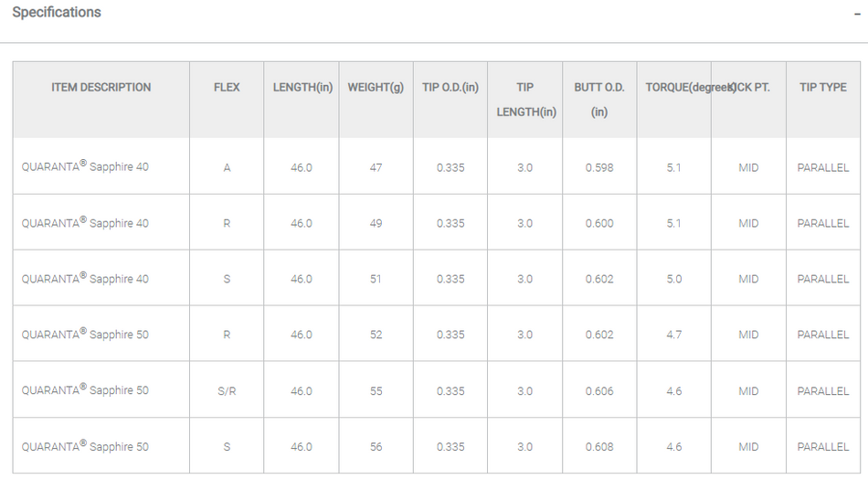Click the Specifications section heading

tap(57, 13)
